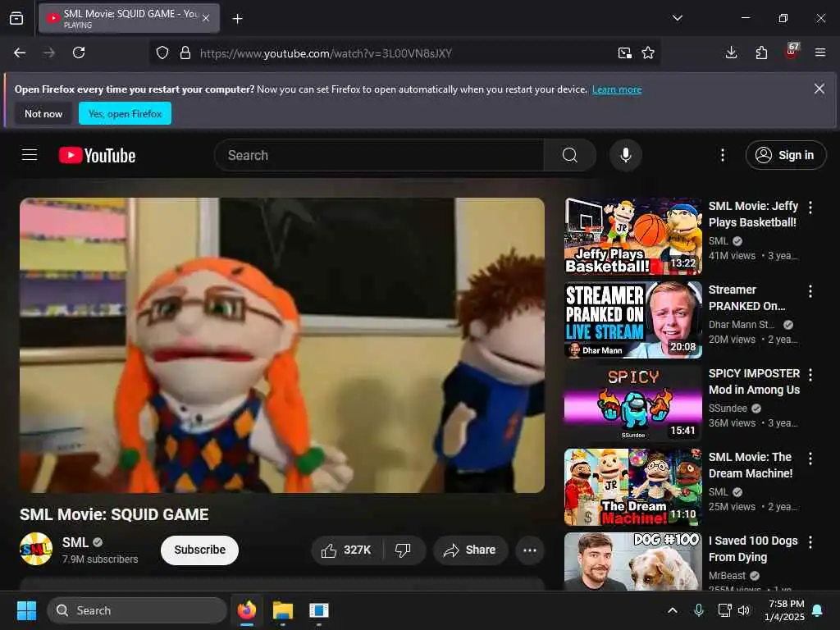Show hidden system tray icons

(x=673, y=610)
